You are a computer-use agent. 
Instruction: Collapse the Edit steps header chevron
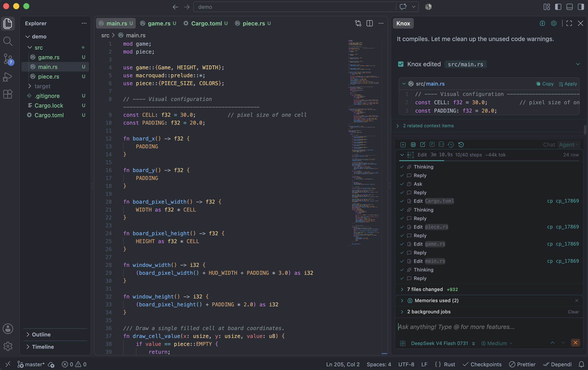click(402, 155)
